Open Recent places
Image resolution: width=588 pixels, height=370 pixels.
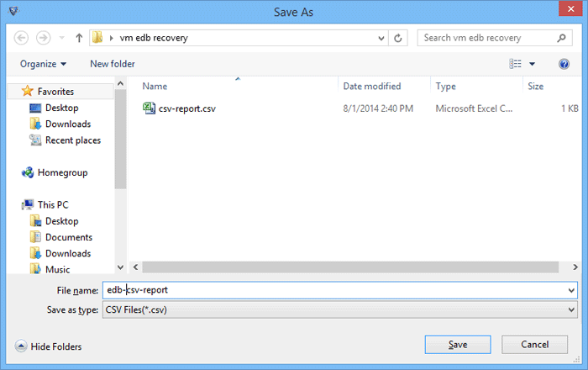73,140
